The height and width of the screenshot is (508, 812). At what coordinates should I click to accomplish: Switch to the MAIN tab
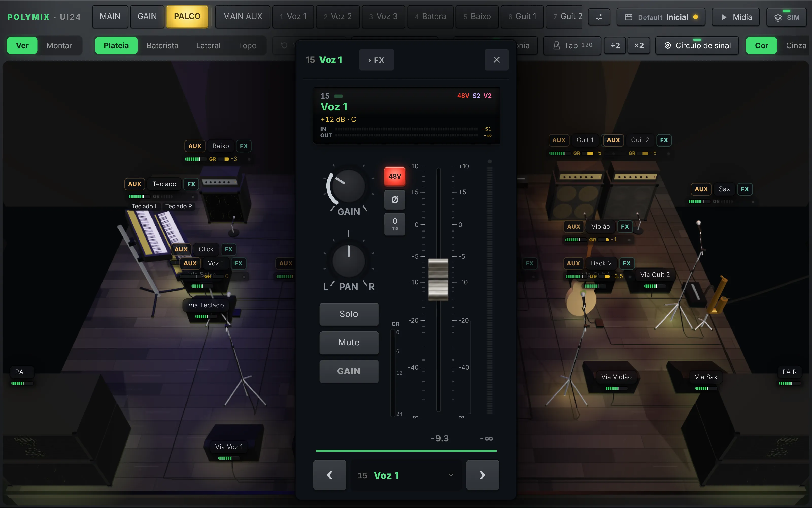pos(110,17)
